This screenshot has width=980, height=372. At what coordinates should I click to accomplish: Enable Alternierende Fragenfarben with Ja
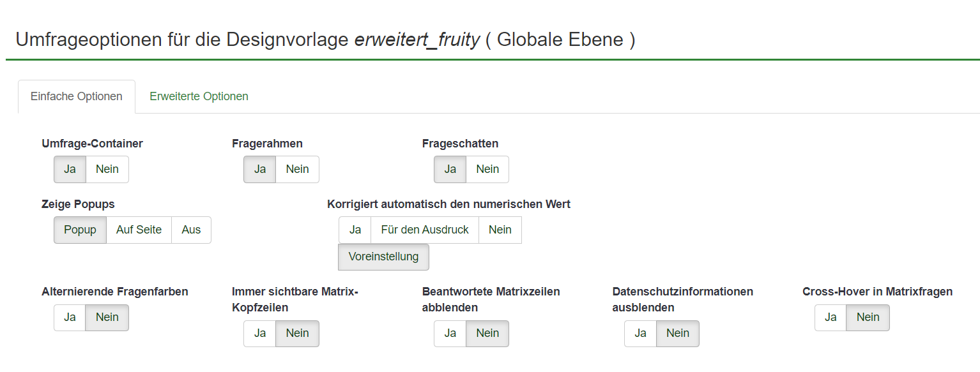point(70,317)
